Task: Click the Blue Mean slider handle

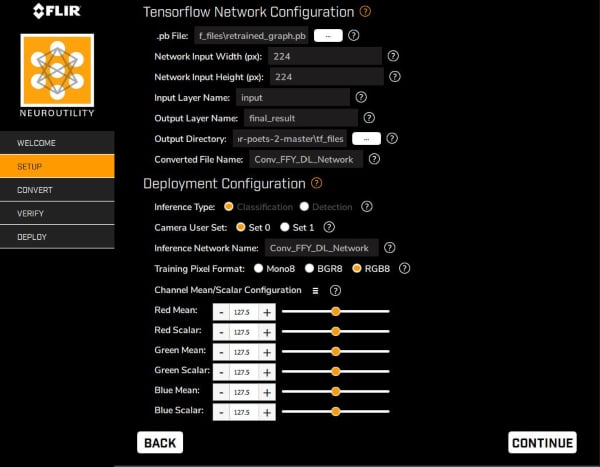Action: [x=336, y=391]
